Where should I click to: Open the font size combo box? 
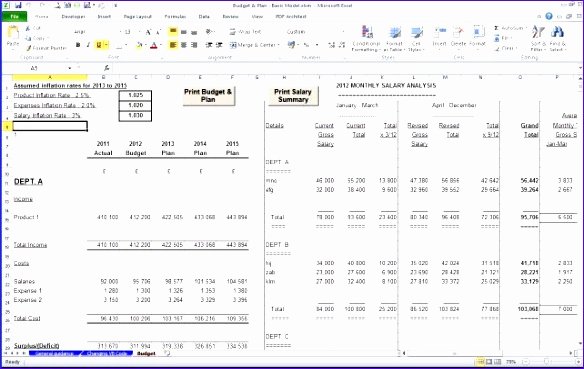[x=132, y=32]
